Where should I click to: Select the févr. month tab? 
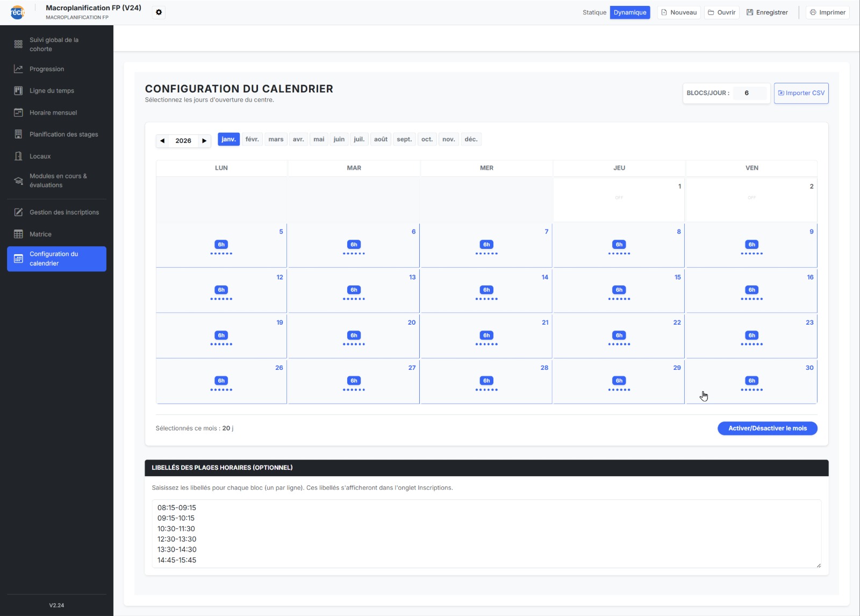pos(252,139)
